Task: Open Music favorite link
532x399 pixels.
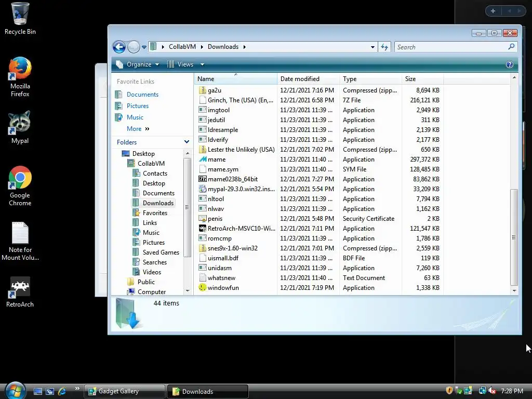Action: click(135, 117)
